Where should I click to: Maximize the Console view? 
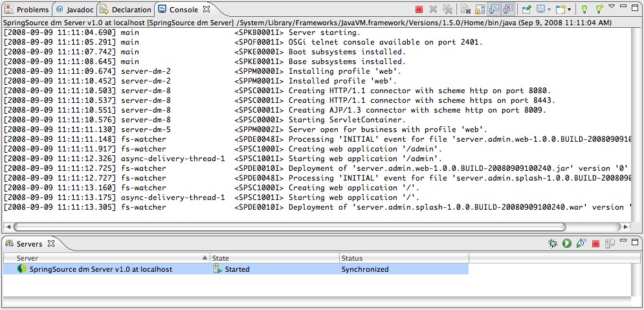(x=634, y=6)
